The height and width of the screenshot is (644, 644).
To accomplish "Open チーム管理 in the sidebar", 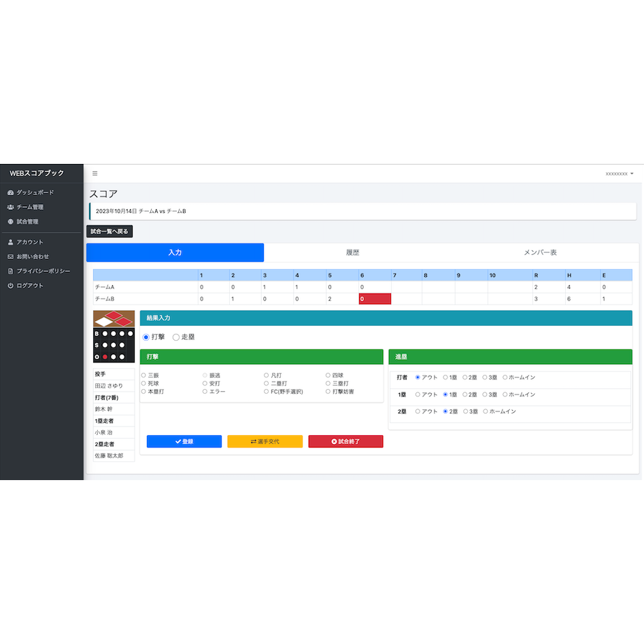I will [30, 207].
